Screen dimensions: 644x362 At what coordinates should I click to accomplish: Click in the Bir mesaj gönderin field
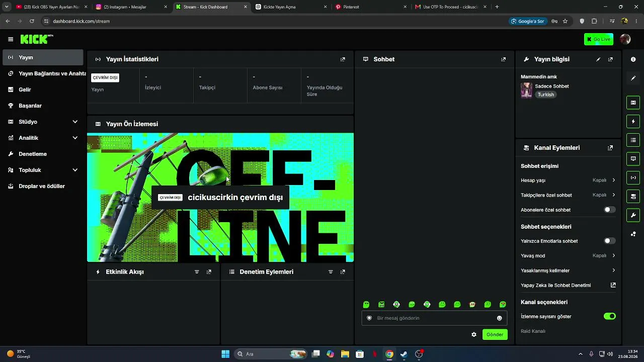pyautogui.click(x=434, y=318)
